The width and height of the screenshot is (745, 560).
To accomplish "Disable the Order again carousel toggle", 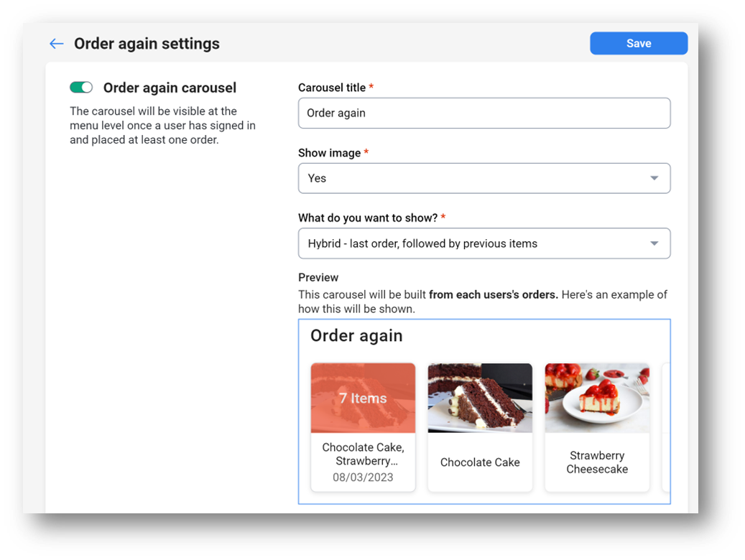I will click(81, 87).
